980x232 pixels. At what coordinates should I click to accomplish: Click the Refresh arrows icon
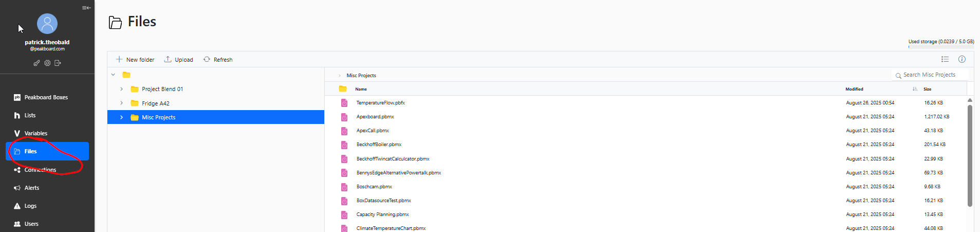click(207, 59)
